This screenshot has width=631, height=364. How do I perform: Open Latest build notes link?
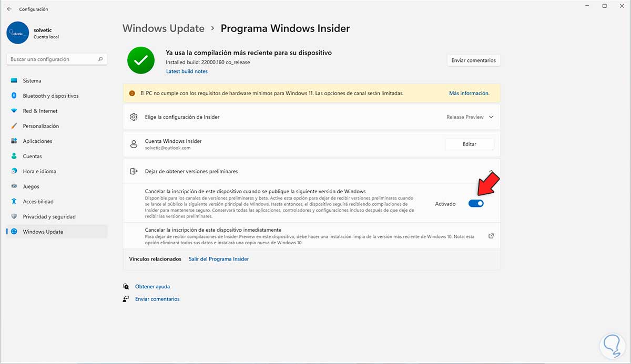coord(187,71)
